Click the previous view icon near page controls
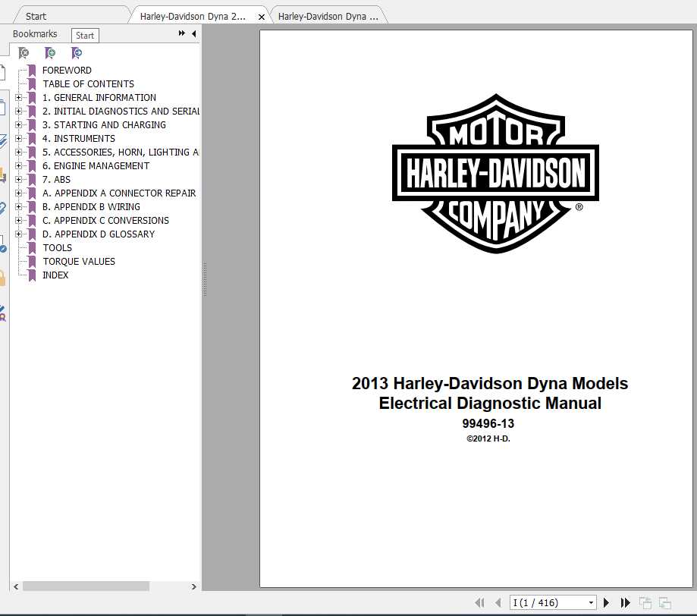 click(x=646, y=602)
